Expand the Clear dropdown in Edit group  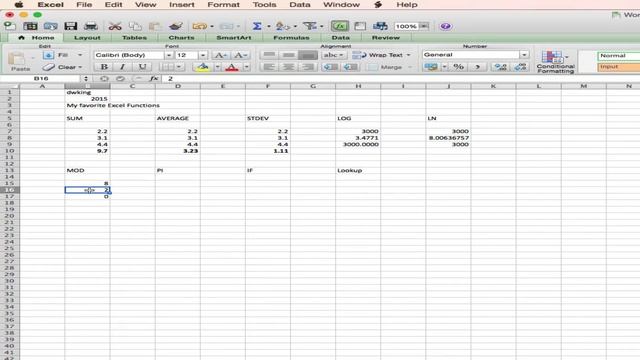pos(80,67)
